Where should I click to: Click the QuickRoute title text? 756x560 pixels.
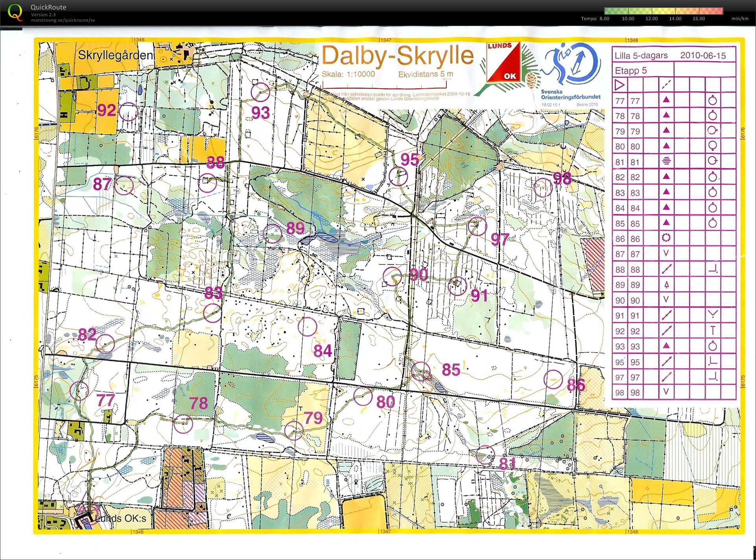tap(48, 7)
